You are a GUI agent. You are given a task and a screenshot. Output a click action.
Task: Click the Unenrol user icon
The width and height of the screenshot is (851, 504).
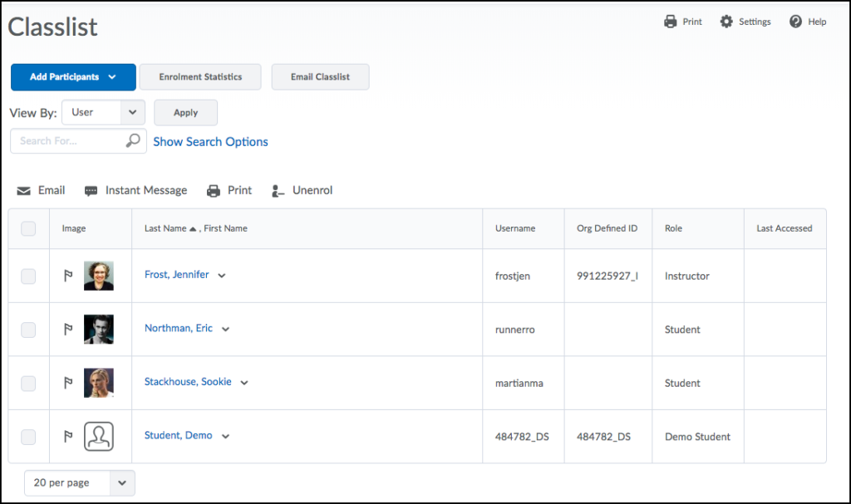[x=278, y=191]
